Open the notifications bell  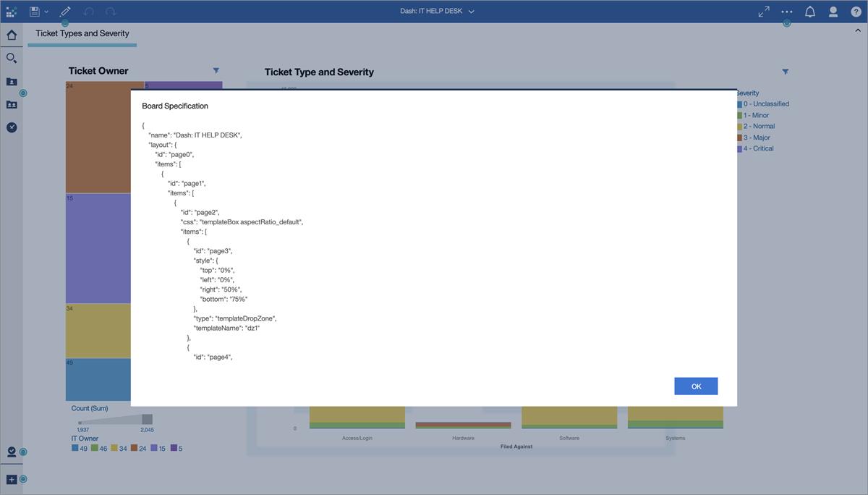pyautogui.click(x=809, y=11)
